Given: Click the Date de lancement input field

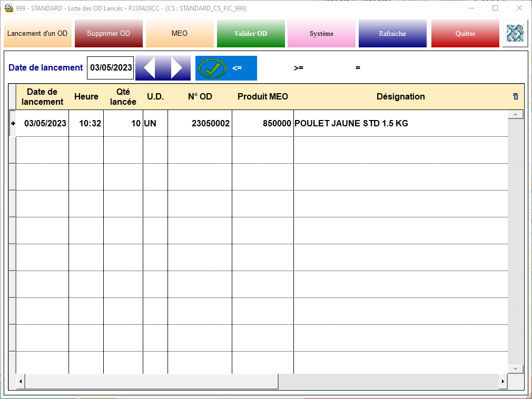Looking at the screenshot, I should (111, 68).
